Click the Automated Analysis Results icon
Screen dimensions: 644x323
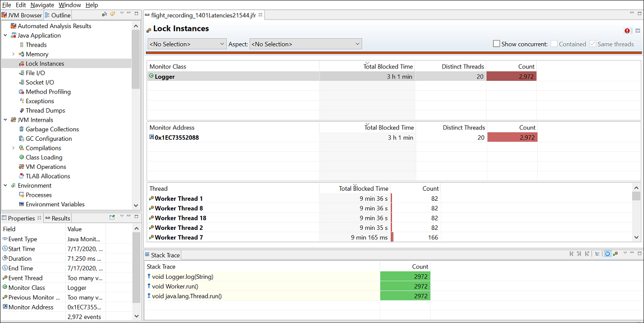tap(13, 26)
